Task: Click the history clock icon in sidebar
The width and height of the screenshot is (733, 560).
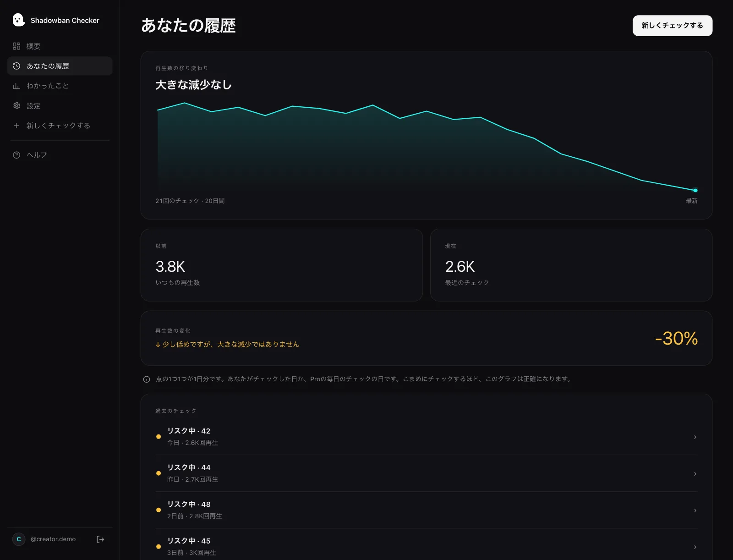Action: click(16, 66)
